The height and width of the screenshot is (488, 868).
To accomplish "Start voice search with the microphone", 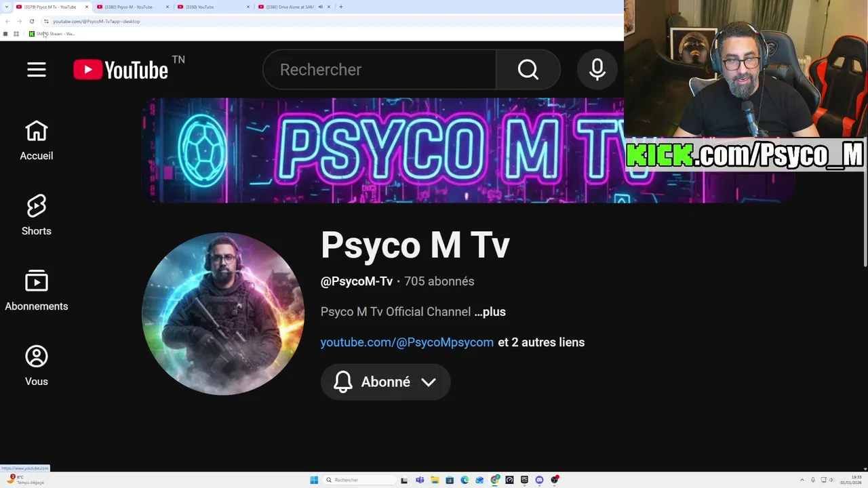I will coord(597,70).
